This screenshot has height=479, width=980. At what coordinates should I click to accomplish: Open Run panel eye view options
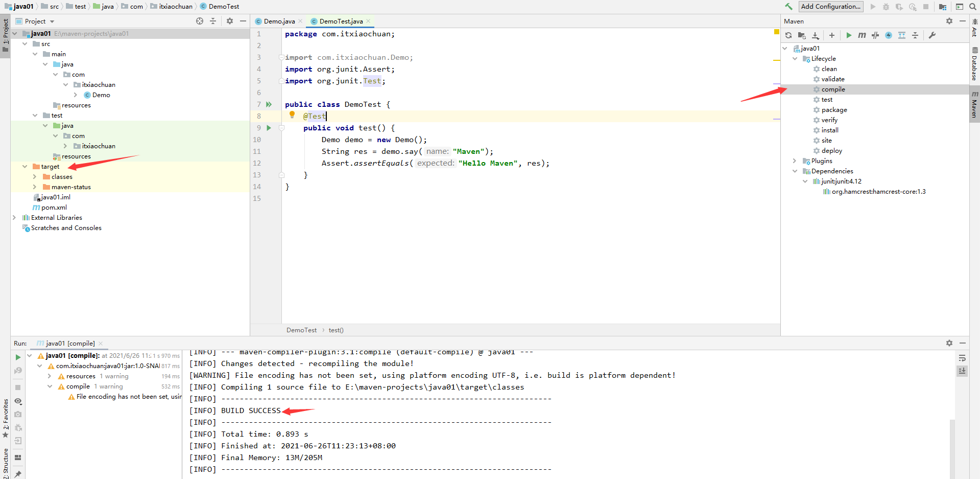(18, 401)
